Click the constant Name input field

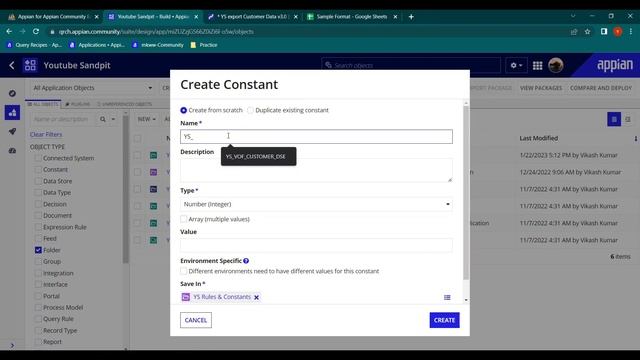[x=316, y=137]
